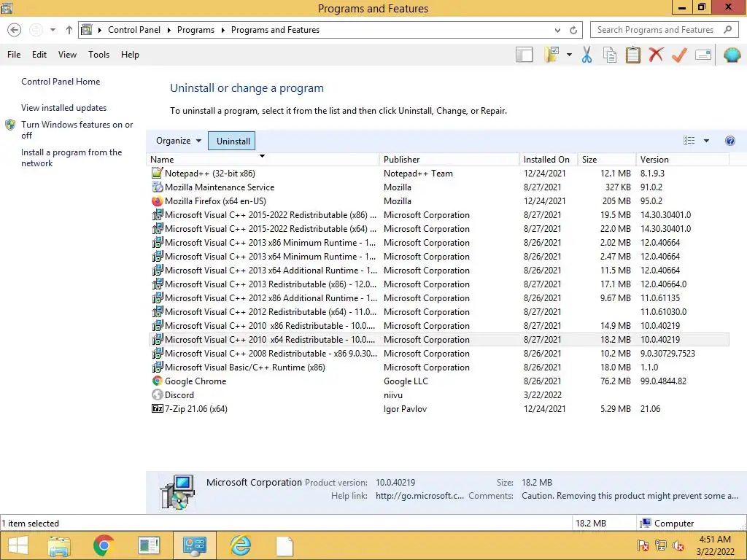747x560 pixels.
Task: Go up one level with up arrow
Action: (x=69, y=30)
